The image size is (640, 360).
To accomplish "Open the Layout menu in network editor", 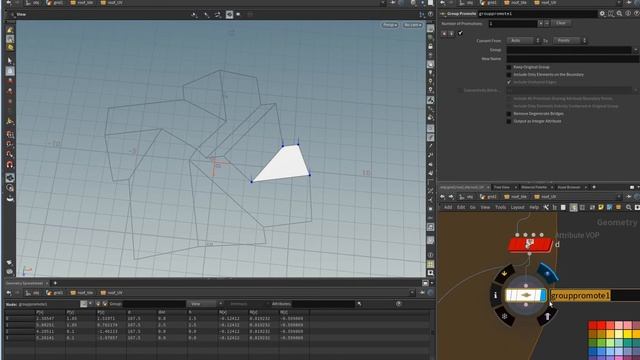I will click(x=517, y=207).
